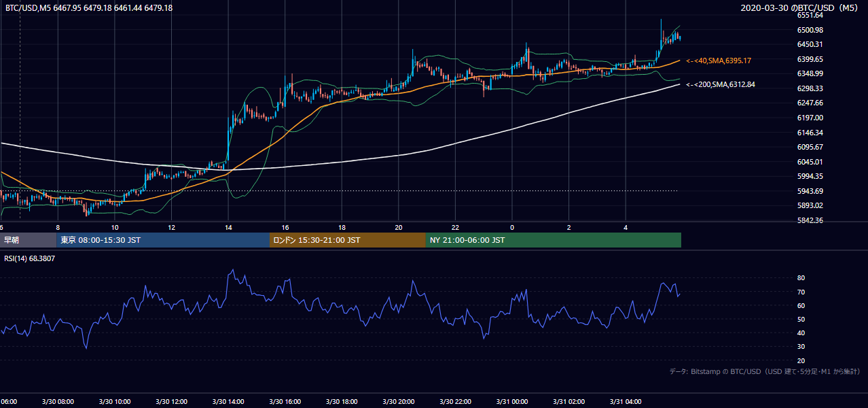Click the 6348.99 price axis value

coord(810,73)
